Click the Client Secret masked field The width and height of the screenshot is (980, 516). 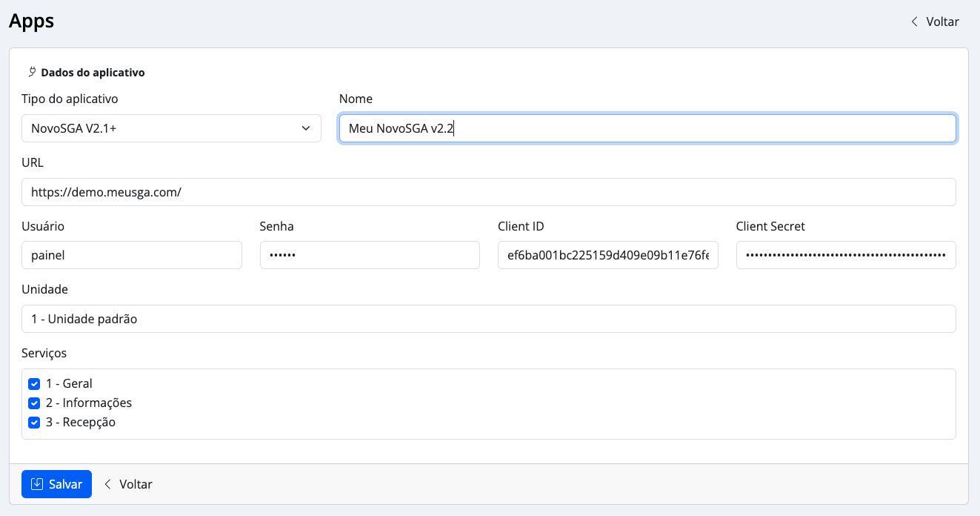coord(845,255)
